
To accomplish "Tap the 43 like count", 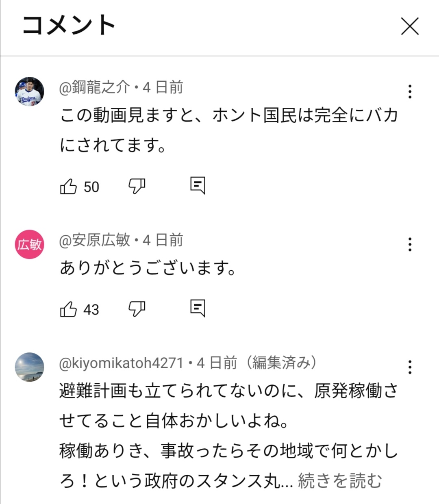I will pos(91,310).
